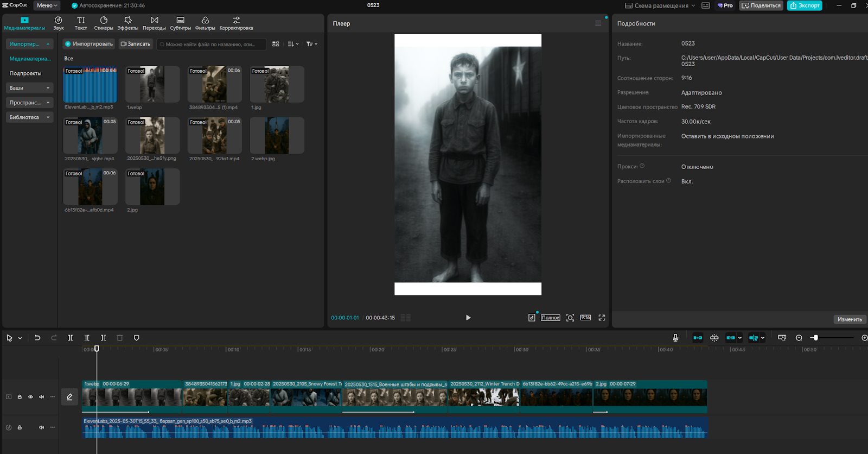Click the Экспорт export button
The image size is (868, 454).
coord(805,5)
